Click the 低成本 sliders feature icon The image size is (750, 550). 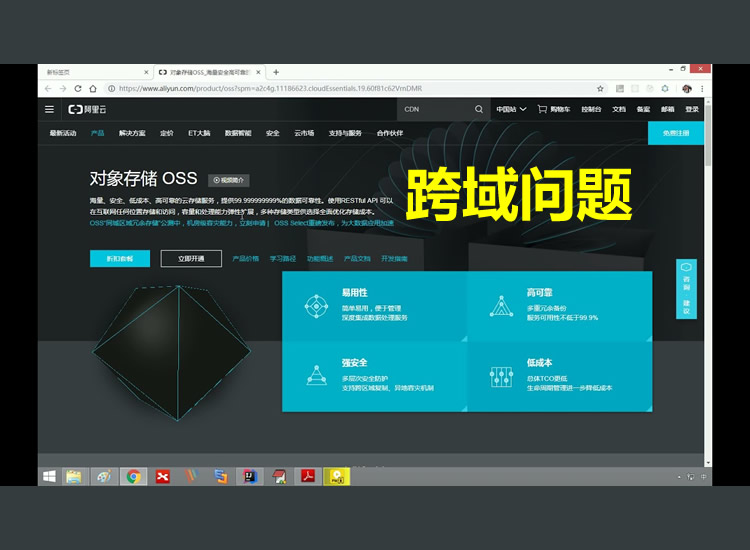pos(501,375)
